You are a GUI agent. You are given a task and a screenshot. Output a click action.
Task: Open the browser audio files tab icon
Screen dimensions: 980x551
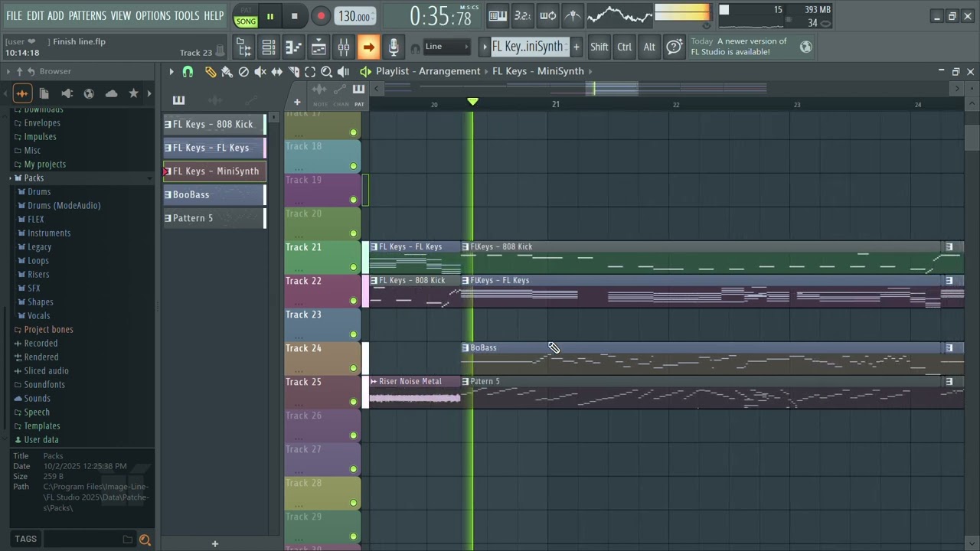(x=22, y=93)
